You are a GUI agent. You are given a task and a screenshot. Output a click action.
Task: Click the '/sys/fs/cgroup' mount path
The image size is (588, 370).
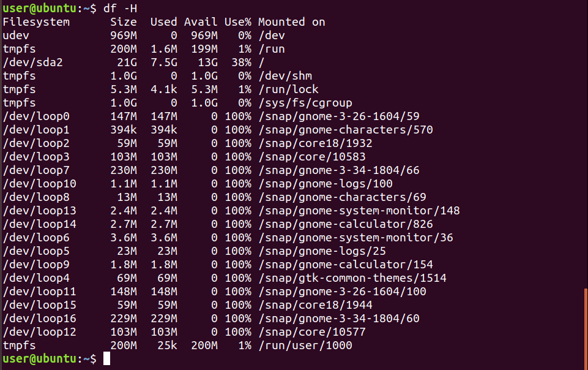pyautogui.click(x=305, y=103)
